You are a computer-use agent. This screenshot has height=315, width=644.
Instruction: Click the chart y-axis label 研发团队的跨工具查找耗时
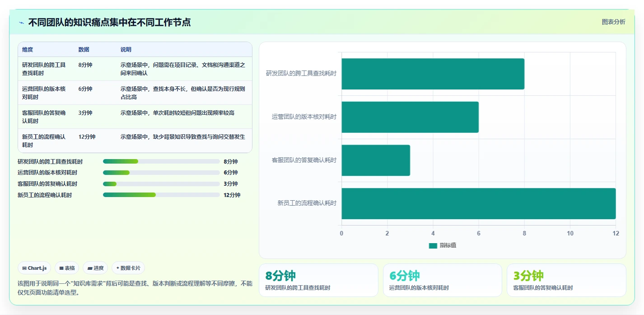click(x=301, y=73)
